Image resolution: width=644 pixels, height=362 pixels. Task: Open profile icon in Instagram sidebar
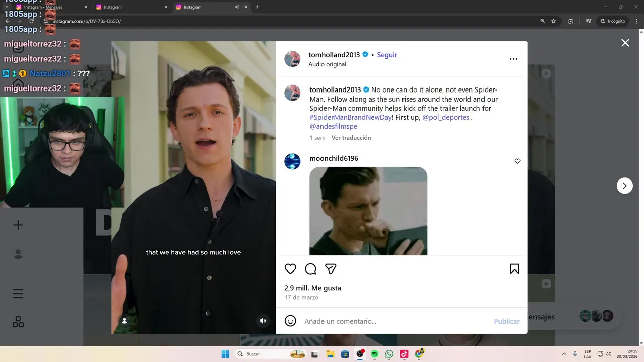(x=18, y=254)
